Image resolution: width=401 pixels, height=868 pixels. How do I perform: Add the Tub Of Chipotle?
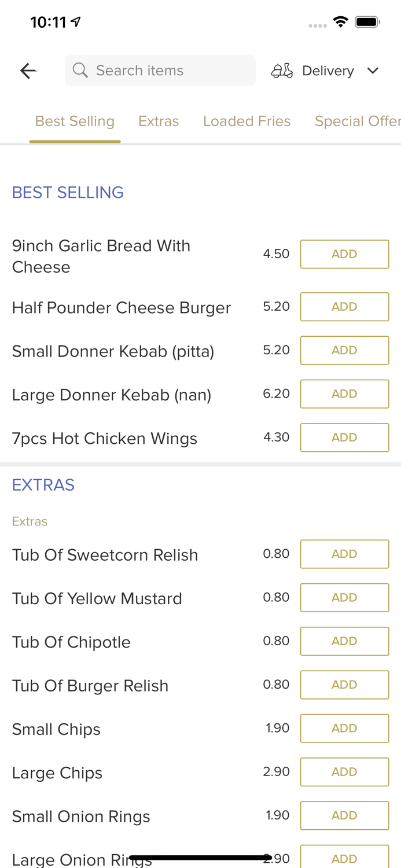(344, 641)
